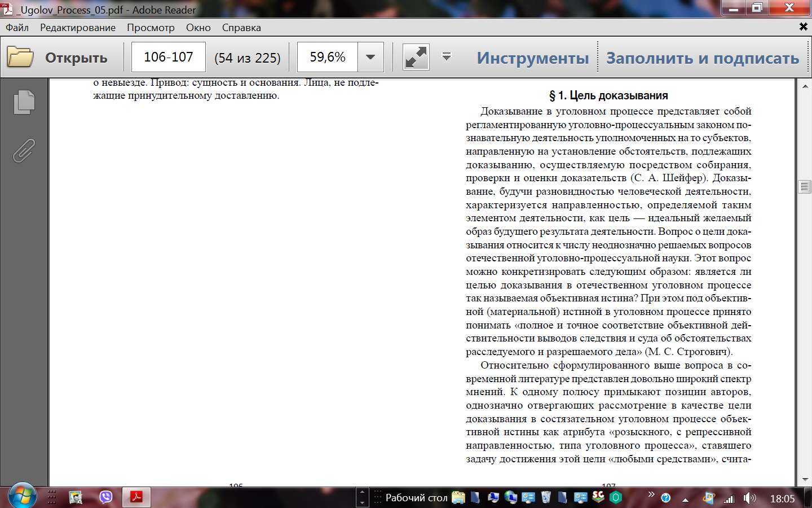Open Kaspersky green hexagon icon
This screenshot has height=508, width=812.
coord(616,497)
